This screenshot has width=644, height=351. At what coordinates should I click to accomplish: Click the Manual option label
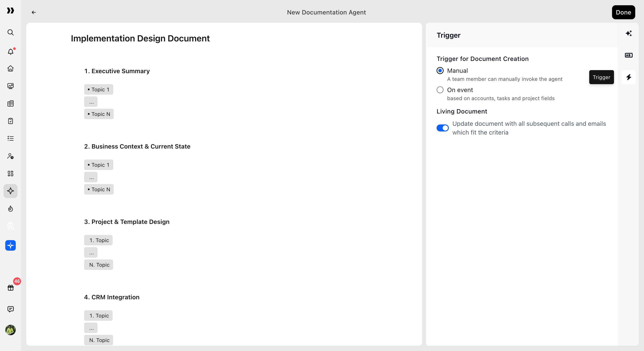[x=457, y=71]
